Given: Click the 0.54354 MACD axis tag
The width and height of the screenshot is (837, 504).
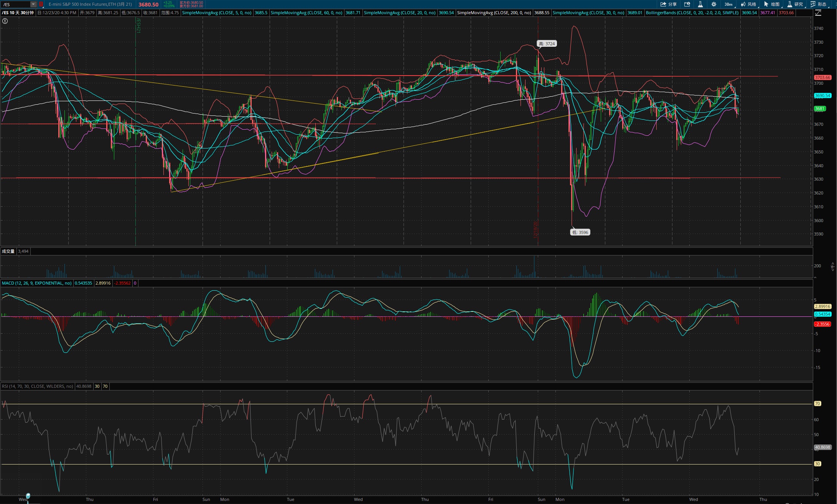Looking at the screenshot, I should pos(822,314).
